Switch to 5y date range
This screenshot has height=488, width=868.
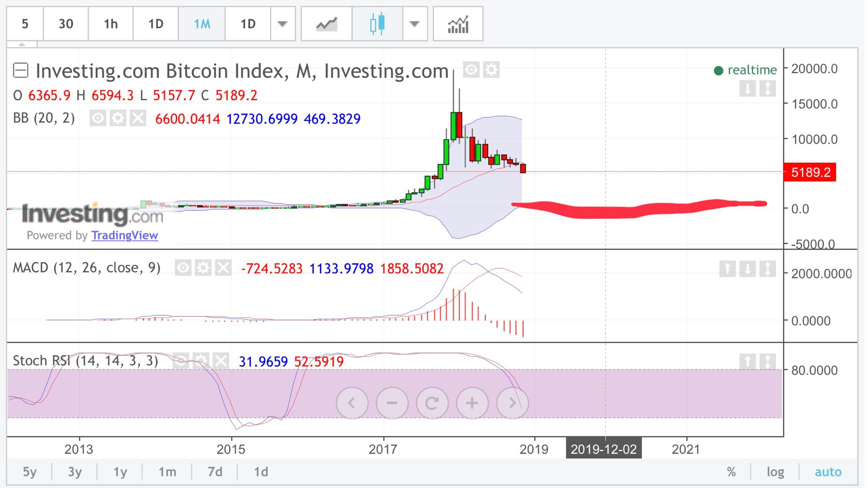(x=30, y=472)
